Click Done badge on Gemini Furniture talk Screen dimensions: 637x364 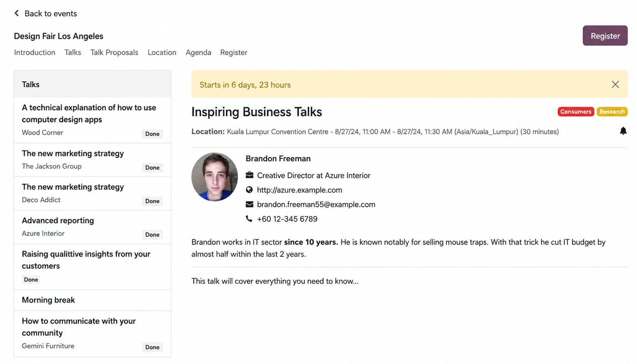tap(152, 347)
